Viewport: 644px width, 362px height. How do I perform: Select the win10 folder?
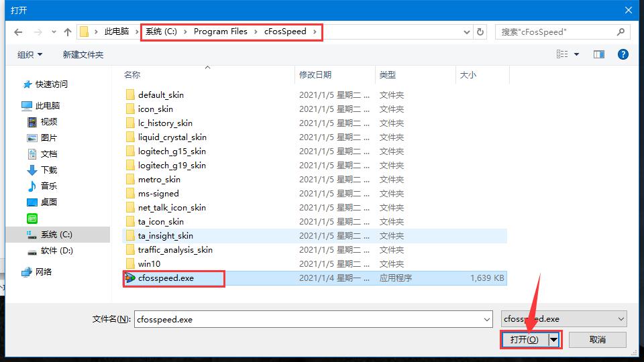click(149, 263)
